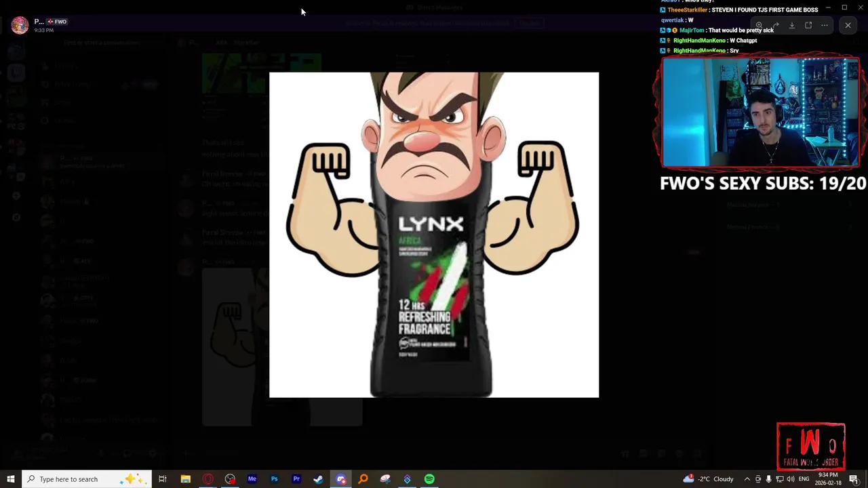Click the microphone icon in system tray

(x=768, y=479)
